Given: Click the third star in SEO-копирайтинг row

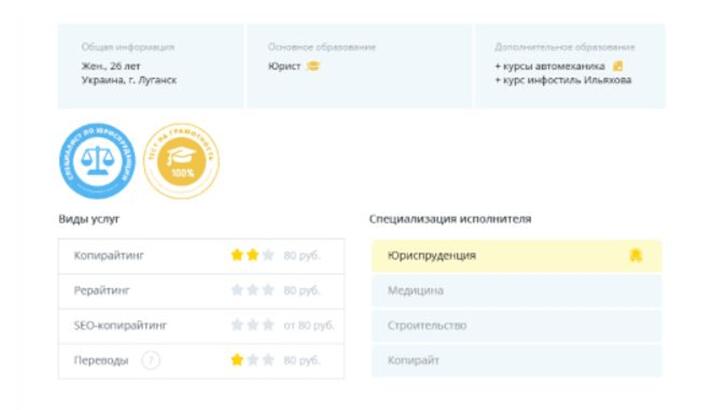Looking at the screenshot, I should point(268,325).
